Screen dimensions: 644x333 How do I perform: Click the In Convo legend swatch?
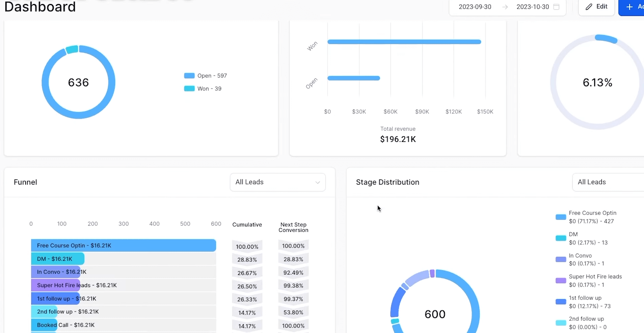click(x=561, y=259)
